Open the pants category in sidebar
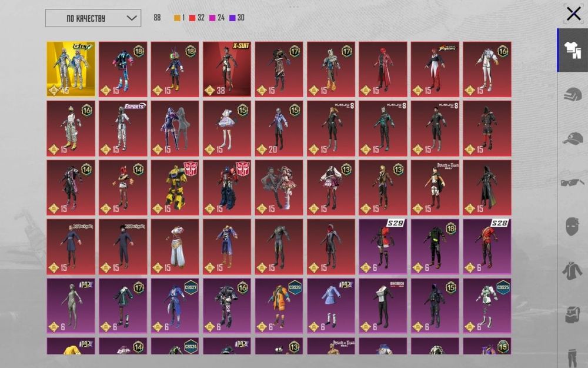 point(573,358)
